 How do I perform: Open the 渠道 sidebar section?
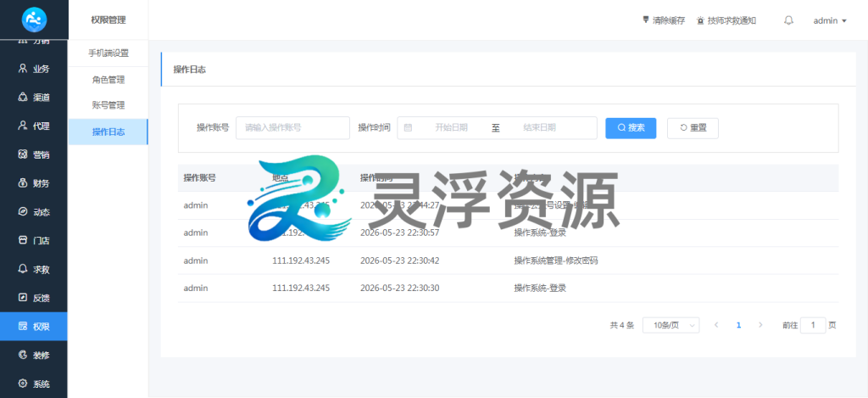[x=34, y=98]
